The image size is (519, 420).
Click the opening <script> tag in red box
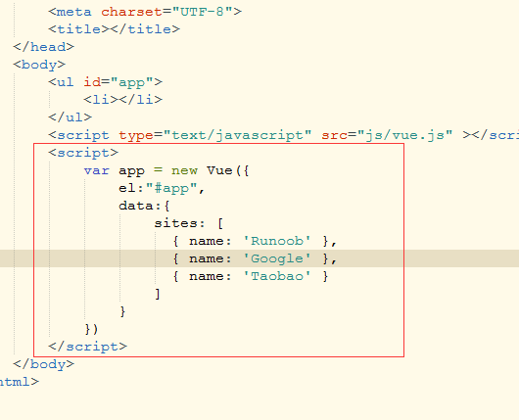tap(83, 153)
